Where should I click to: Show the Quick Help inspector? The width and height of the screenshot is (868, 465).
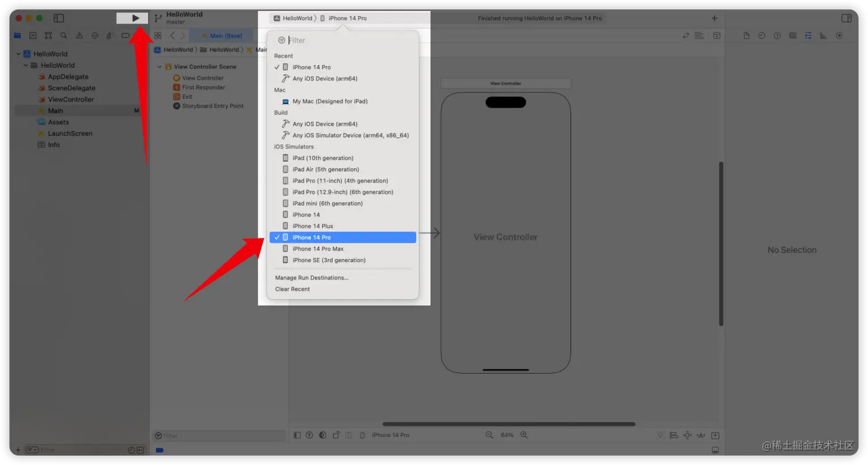pos(777,36)
